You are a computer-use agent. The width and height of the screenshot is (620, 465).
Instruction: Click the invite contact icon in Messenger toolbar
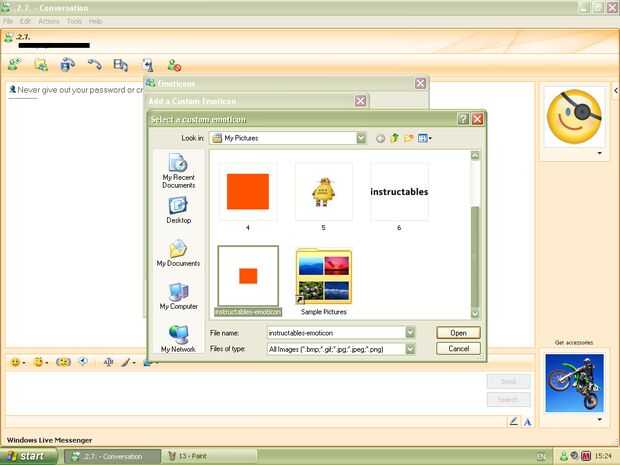click(x=15, y=64)
